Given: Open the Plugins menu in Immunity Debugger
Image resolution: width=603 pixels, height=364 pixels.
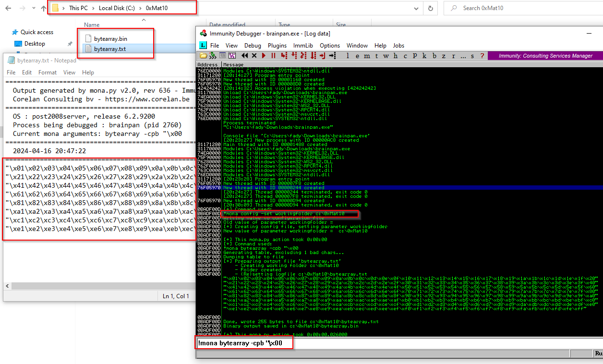Looking at the screenshot, I should point(277,46).
